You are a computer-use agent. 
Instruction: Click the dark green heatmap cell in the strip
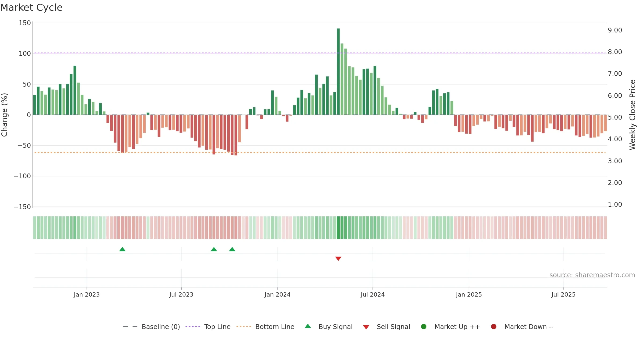click(x=338, y=228)
